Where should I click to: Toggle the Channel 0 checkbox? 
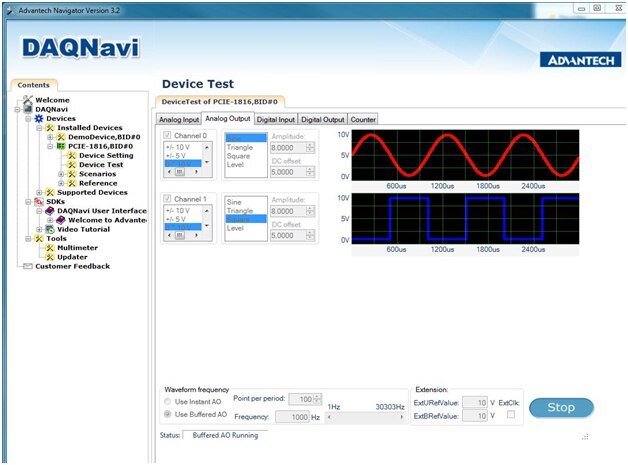(x=167, y=135)
